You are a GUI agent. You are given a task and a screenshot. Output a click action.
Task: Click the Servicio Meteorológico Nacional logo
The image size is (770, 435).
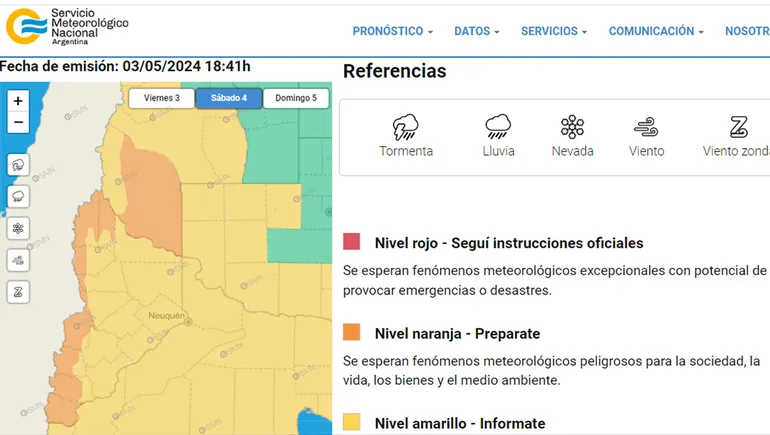[x=67, y=27]
